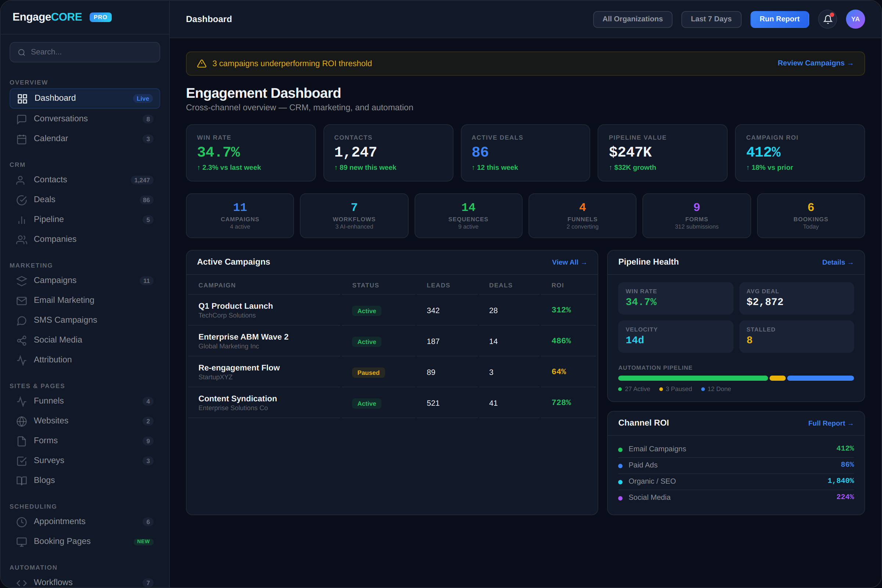Click the Review Campaigns link
Viewport: 882px width, 588px height.
(x=815, y=63)
